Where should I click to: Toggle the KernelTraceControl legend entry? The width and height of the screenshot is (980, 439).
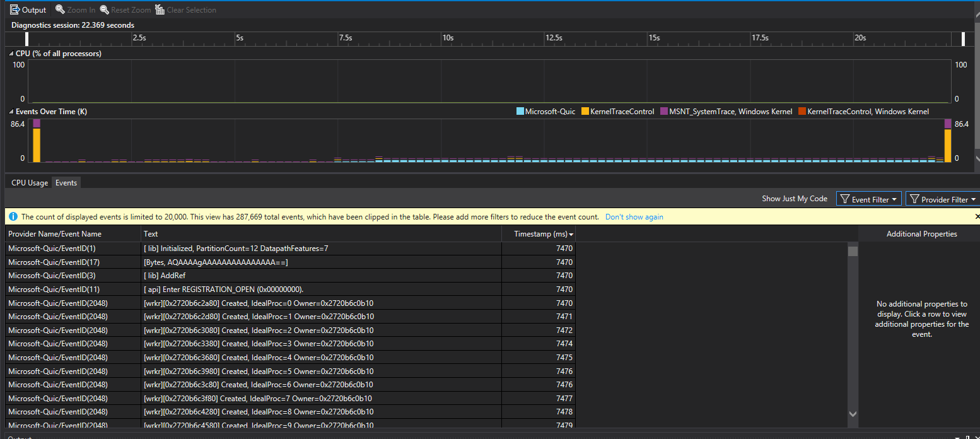click(x=617, y=111)
